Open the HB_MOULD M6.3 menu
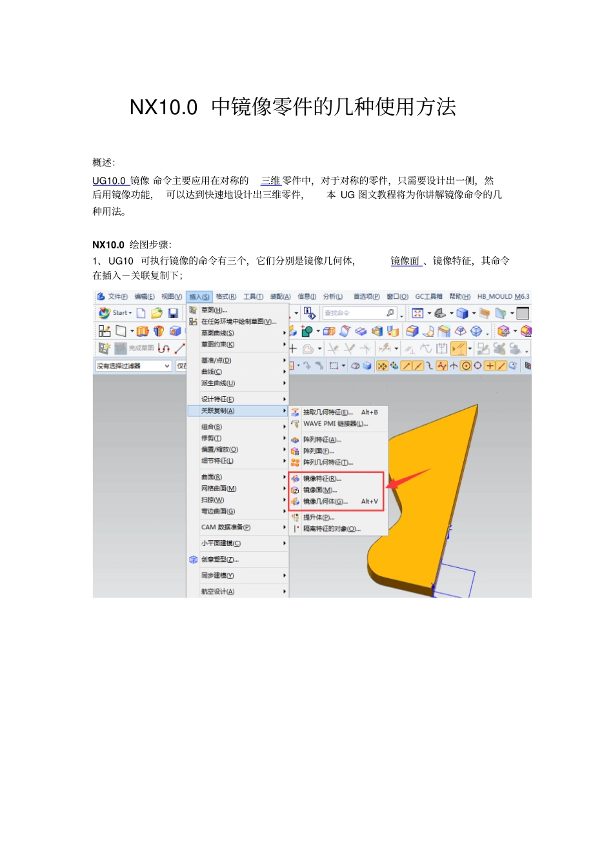This screenshot has height=868, width=613. click(x=503, y=297)
